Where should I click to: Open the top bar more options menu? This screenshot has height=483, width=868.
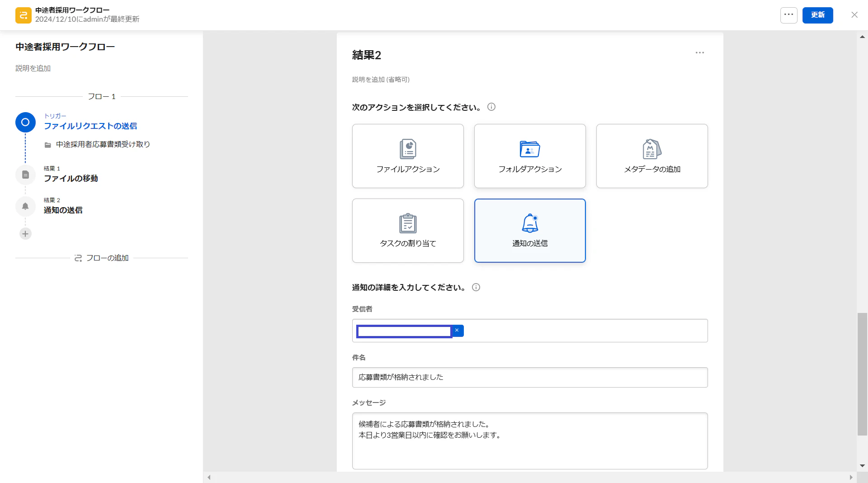[x=788, y=15]
